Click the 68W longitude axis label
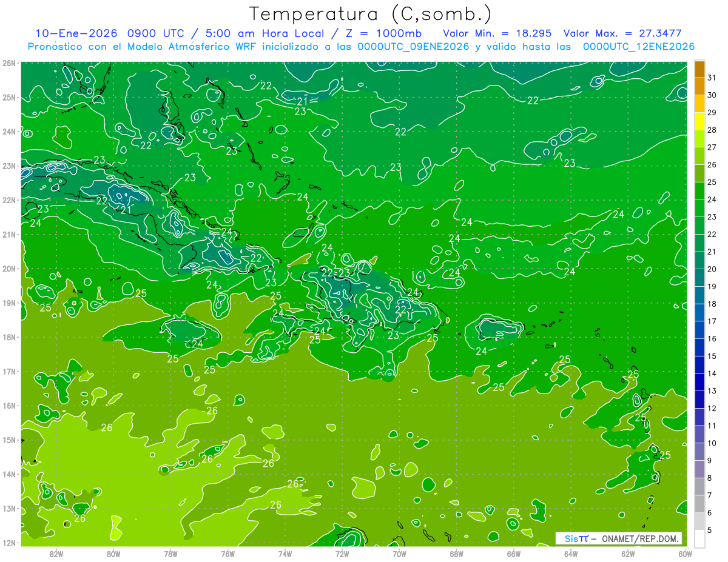Screen dimensions: 728x562 coord(457,554)
